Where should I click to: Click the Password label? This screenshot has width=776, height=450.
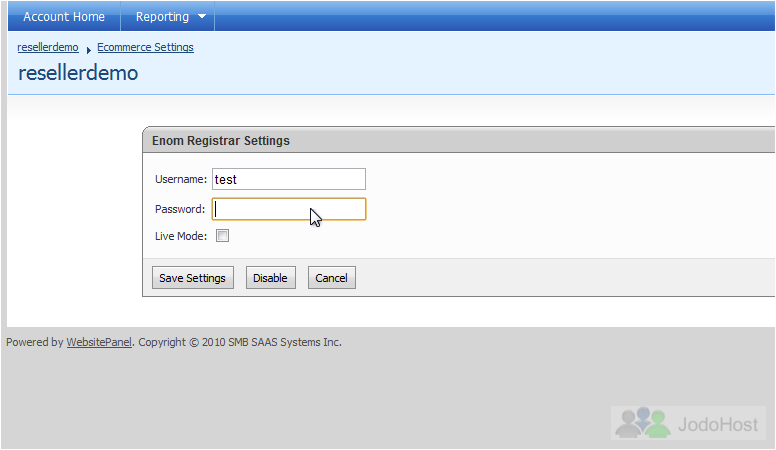pyautogui.click(x=180, y=209)
